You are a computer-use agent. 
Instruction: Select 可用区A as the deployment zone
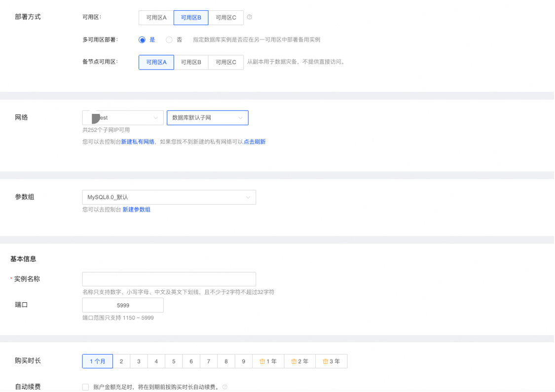155,17
